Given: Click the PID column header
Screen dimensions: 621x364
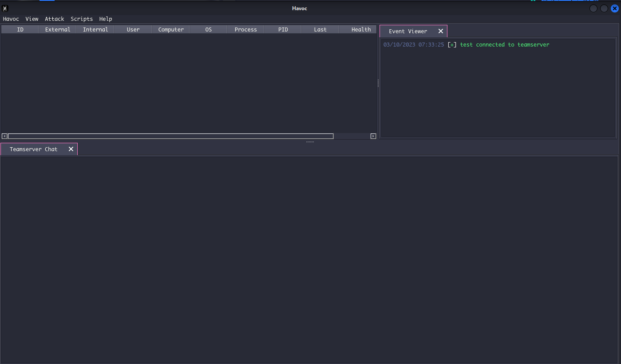Looking at the screenshot, I should tap(283, 30).
